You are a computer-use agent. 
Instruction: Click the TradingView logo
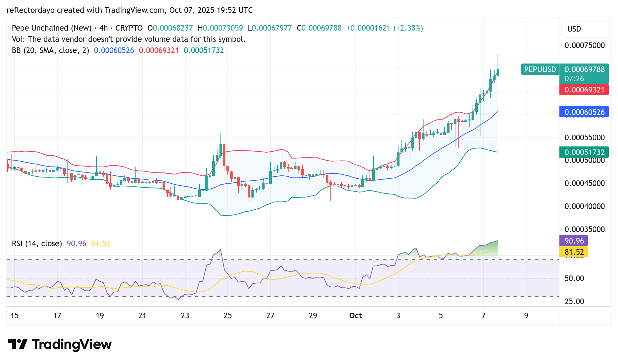(60, 344)
